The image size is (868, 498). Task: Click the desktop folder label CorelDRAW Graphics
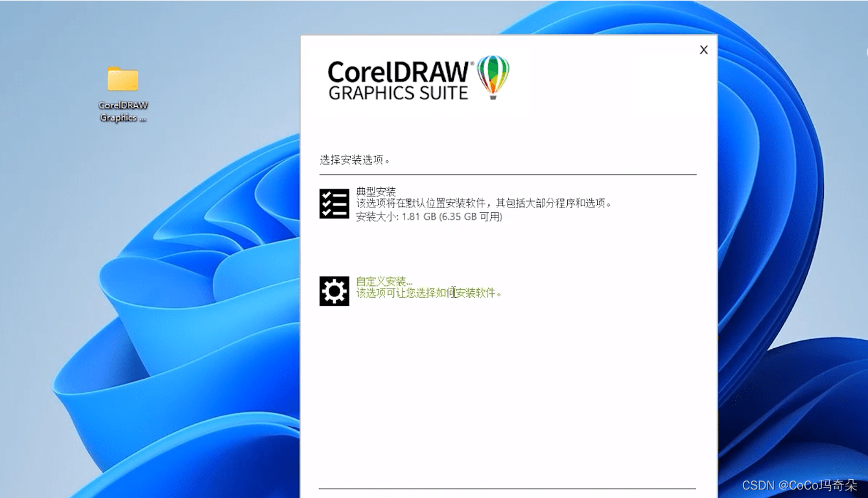click(x=123, y=111)
